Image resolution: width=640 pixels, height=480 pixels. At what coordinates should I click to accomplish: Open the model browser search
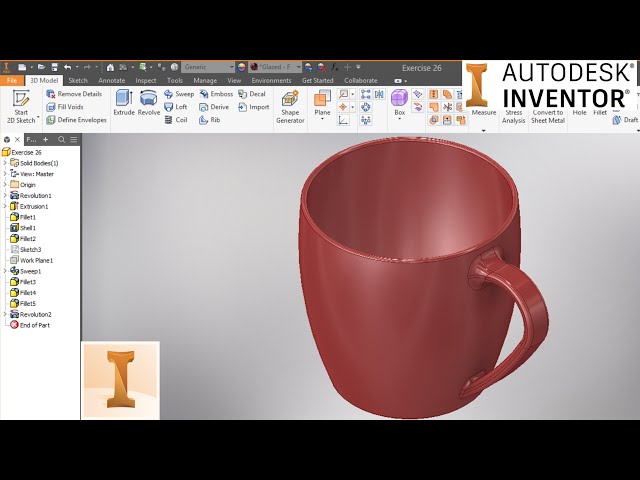61,140
